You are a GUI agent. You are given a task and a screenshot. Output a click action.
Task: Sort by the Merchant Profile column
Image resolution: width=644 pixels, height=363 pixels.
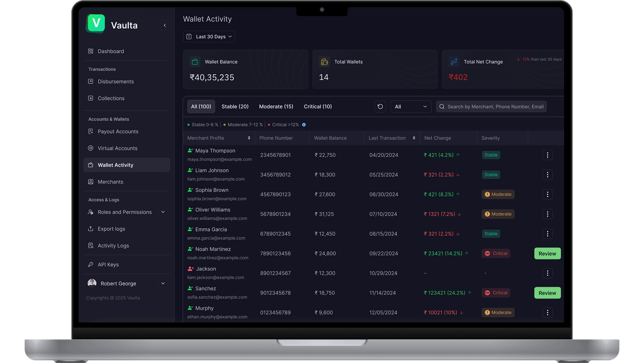click(249, 138)
